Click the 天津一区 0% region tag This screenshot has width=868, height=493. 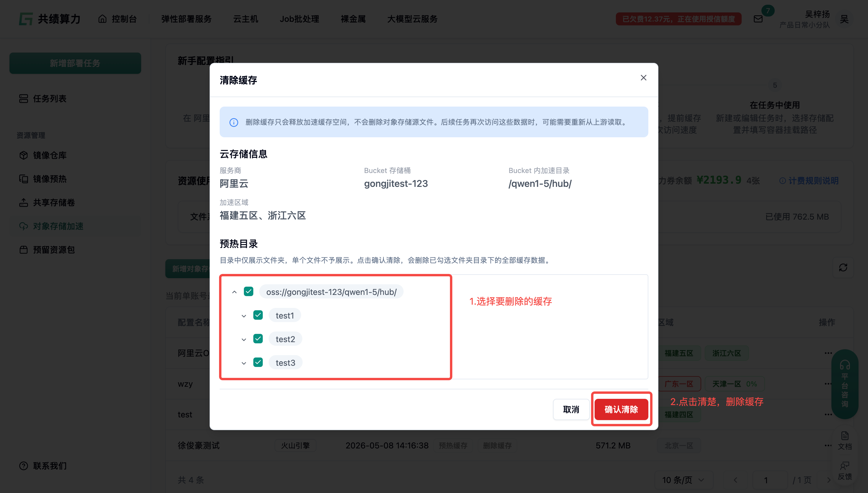click(x=735, y=384)
